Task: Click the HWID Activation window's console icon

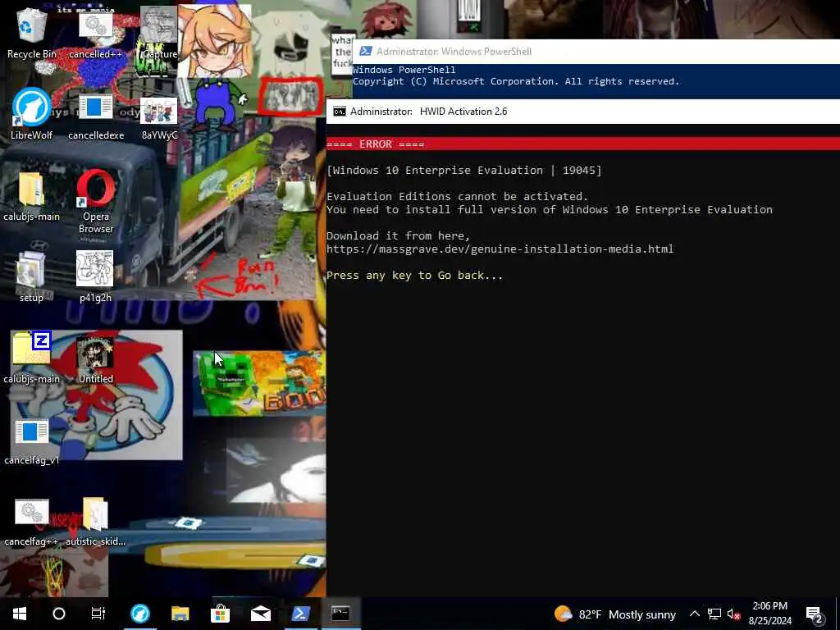Action: [x=339, y=112]
